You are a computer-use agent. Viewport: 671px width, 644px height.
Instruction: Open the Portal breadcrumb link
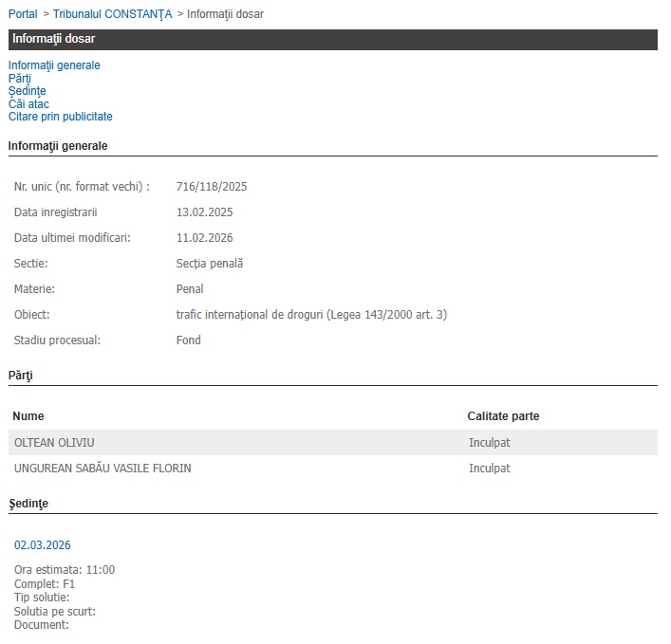(x=23, y=14)
